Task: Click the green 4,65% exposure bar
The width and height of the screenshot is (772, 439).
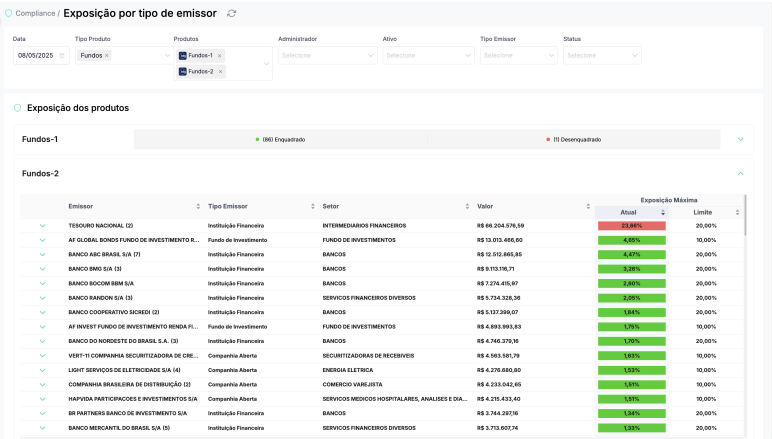Action: click(x=632, y=240)
